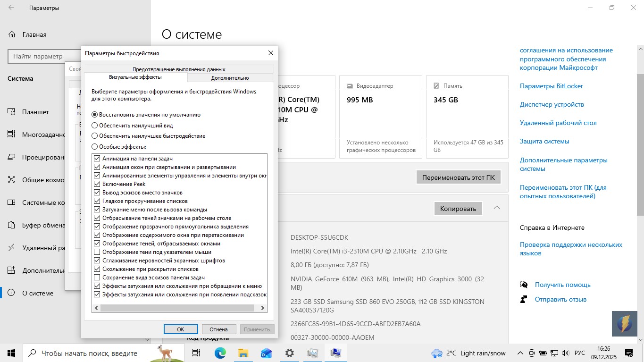Open Дополнительные параметры системы link
The width and height of the screenshot is (644, 362).
(564, 164)
